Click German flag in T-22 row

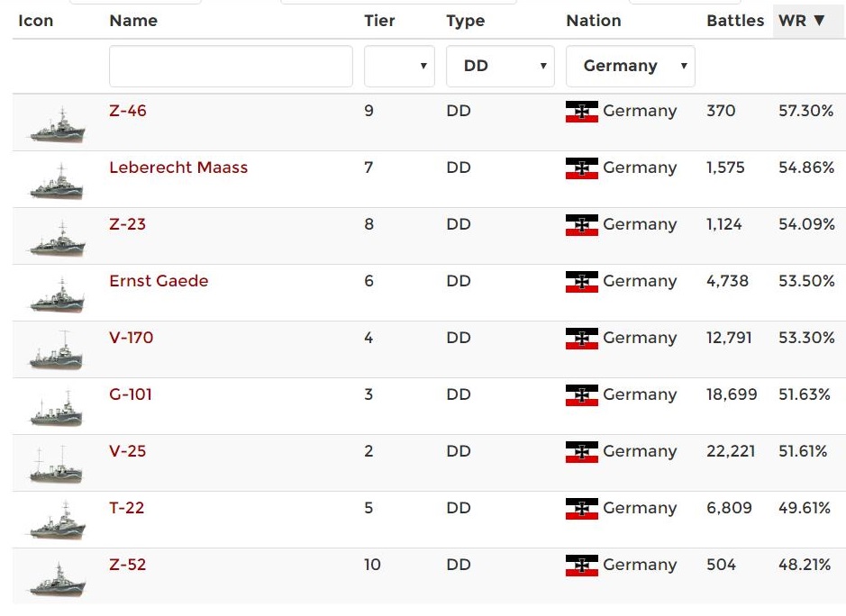coord(582,509)
